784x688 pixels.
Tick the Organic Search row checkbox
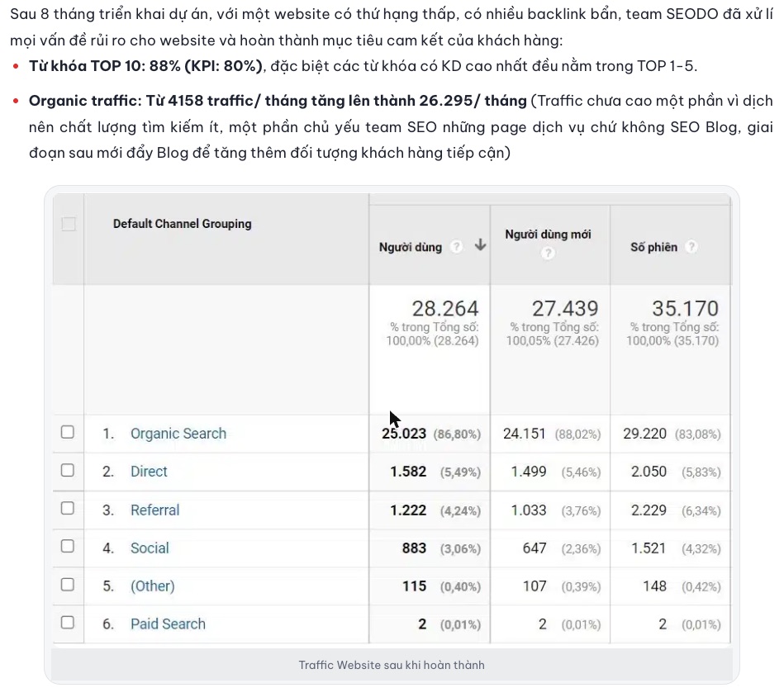click(68, 432)
